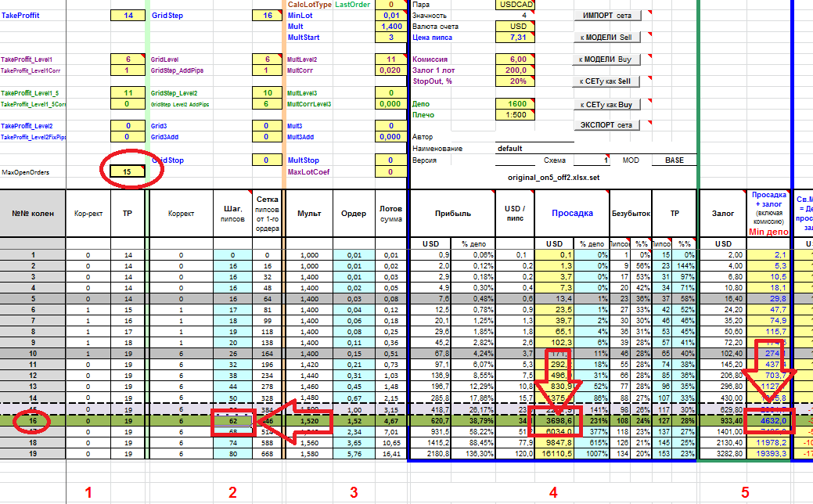Select Ордер cell 5,76 in row 19
Viewport: 813px width, 504px height.
(354, 454)
